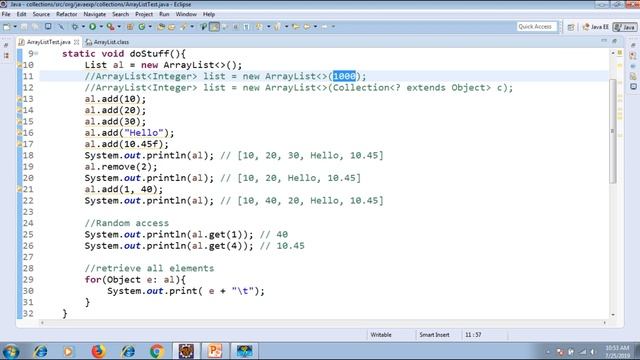The image size is (640, 360).
Task: Click the Next Annotation toolbar icon
Action: (260, 27)
